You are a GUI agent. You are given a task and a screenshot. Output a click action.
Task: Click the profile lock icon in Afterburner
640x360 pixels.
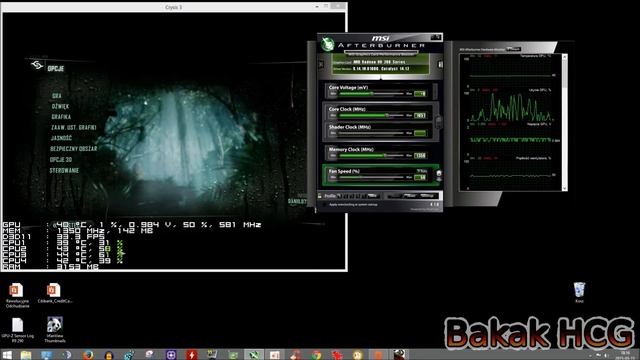pyautogui.click(x=320, y=196)
